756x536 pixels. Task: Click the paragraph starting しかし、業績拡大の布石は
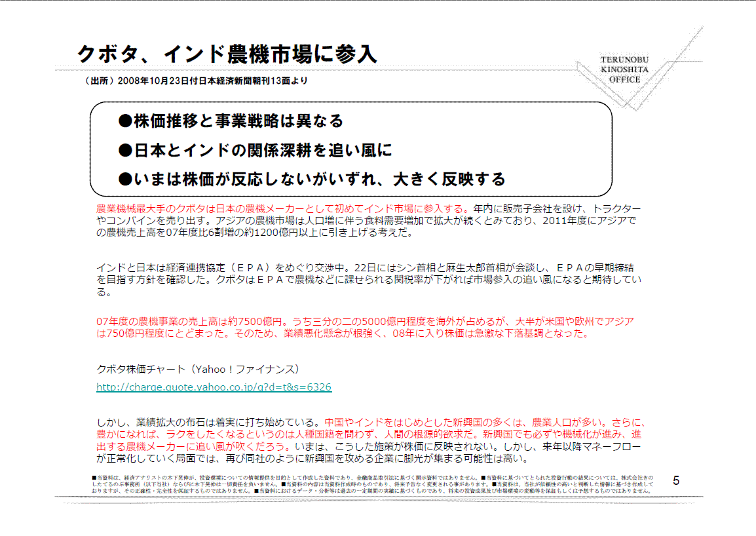(370, 440)
